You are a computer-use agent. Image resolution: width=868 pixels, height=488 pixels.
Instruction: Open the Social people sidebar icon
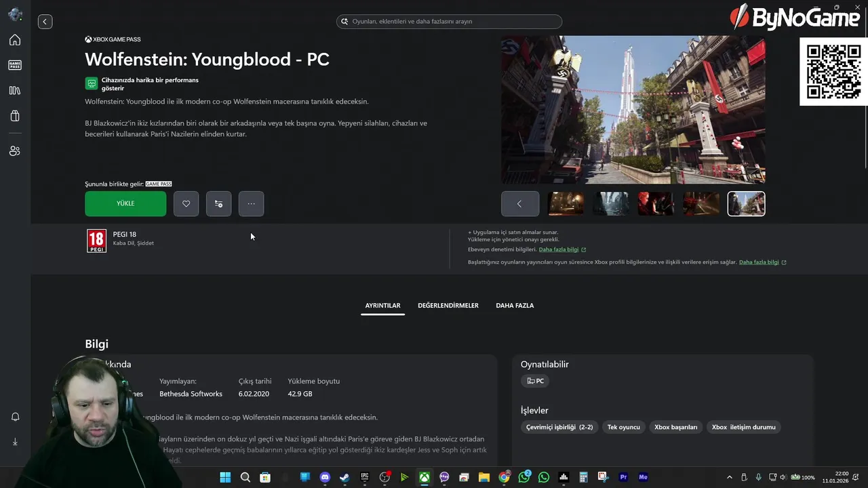(15, 151)
